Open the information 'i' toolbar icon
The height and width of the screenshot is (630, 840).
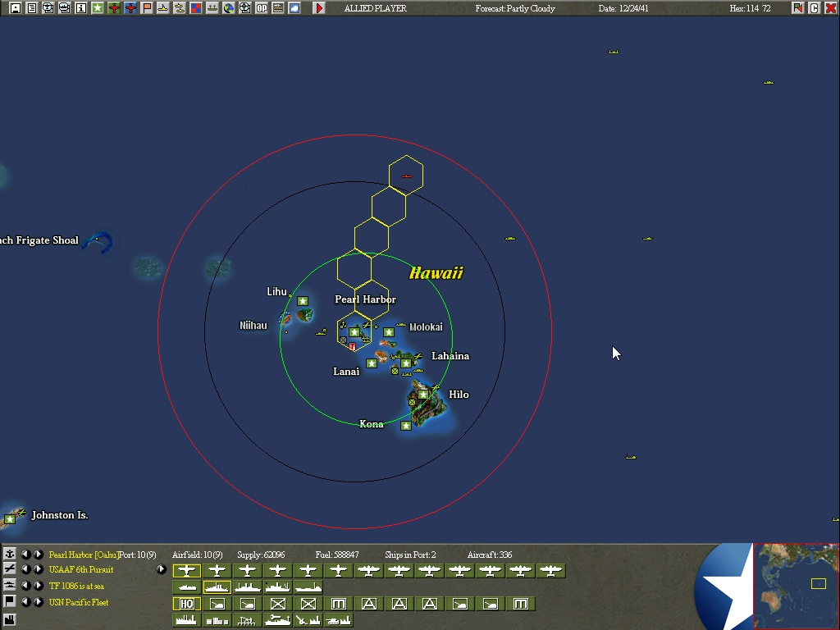click(x=81, y=8)
